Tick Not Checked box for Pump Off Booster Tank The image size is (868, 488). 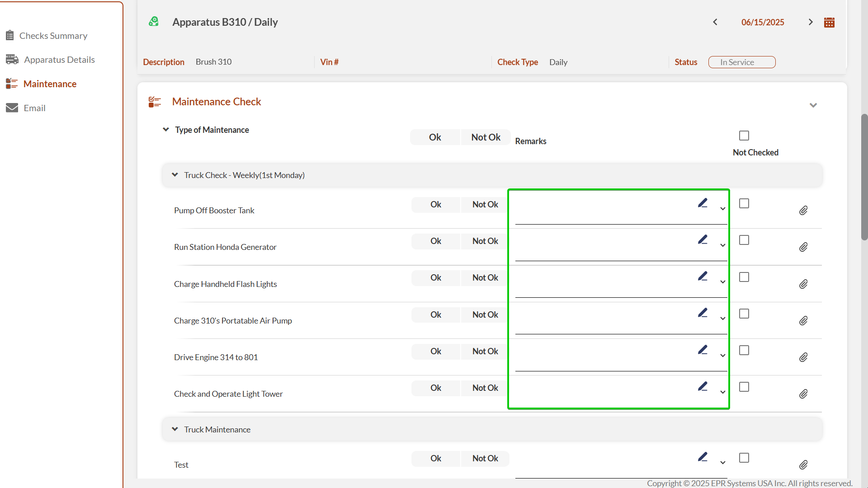pyautogui.click(x=744, y=204)
